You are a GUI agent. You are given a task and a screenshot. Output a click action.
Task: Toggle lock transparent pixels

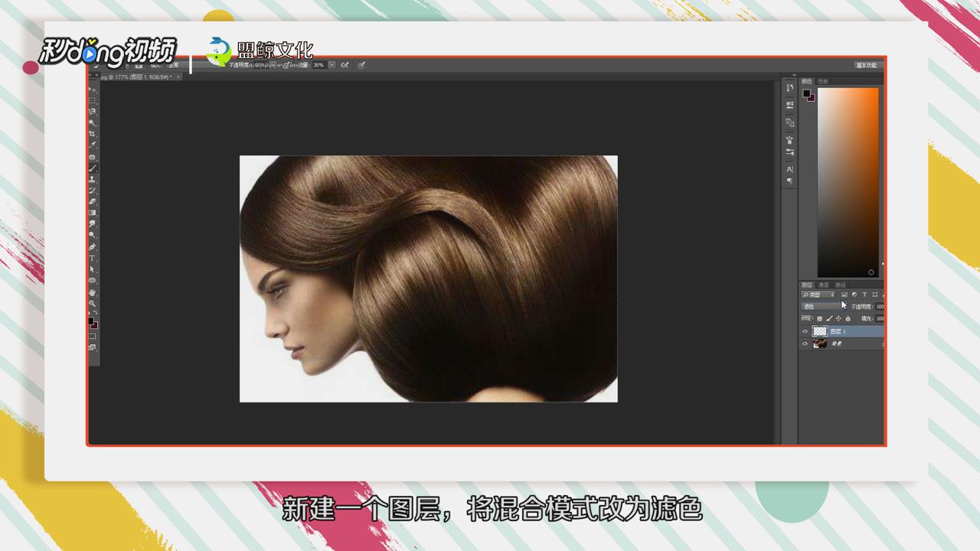[x=819, y=318]
